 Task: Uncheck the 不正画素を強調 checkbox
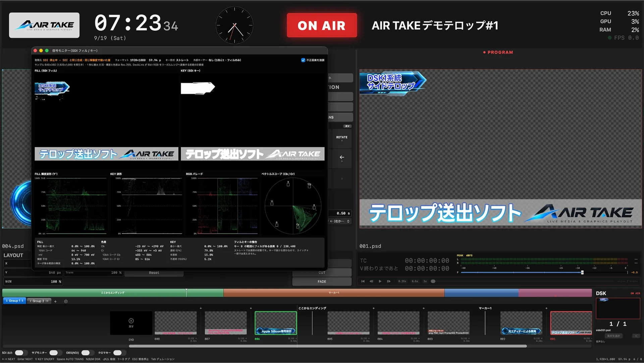303,60
